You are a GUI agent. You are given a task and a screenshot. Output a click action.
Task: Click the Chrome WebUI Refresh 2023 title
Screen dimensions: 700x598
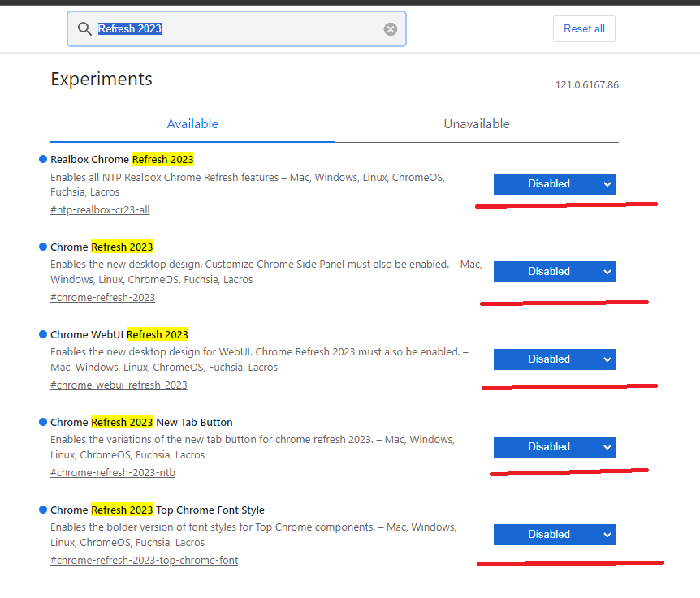coord(119,334)
